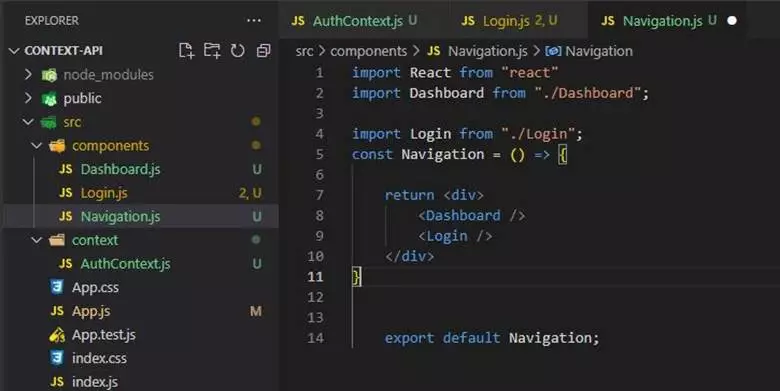
Task: Click the <Dashboard /> JSX tag
Action: pos(472,215)
